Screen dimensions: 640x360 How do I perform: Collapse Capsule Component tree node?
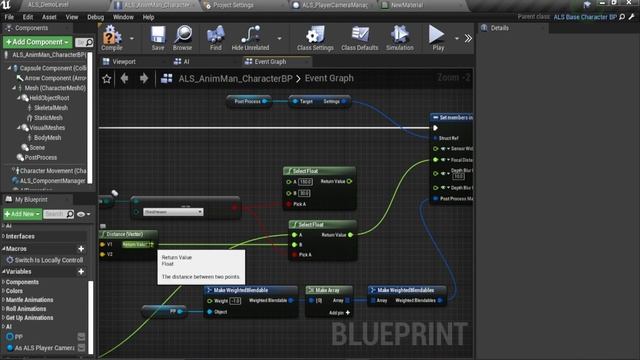[9, 68]
